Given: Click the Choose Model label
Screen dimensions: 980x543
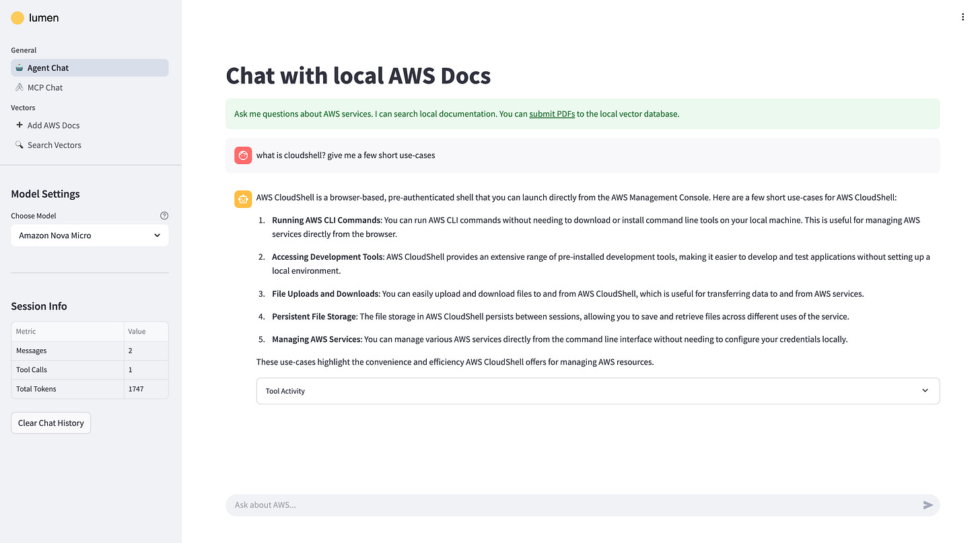Looking at the screenshot, I should point(34,216).
